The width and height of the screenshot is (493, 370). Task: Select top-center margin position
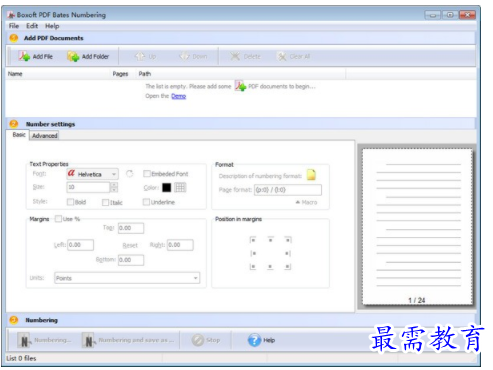click(x=270, y=240)
